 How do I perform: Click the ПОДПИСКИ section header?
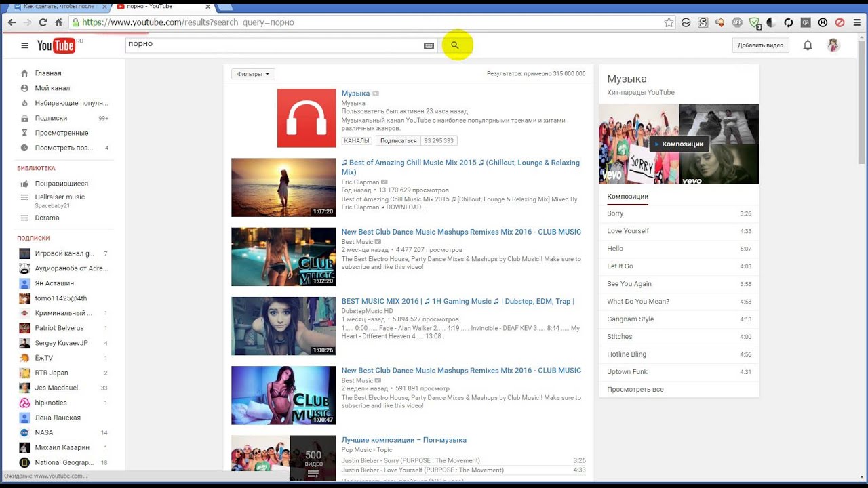click(x=33, y=239)
